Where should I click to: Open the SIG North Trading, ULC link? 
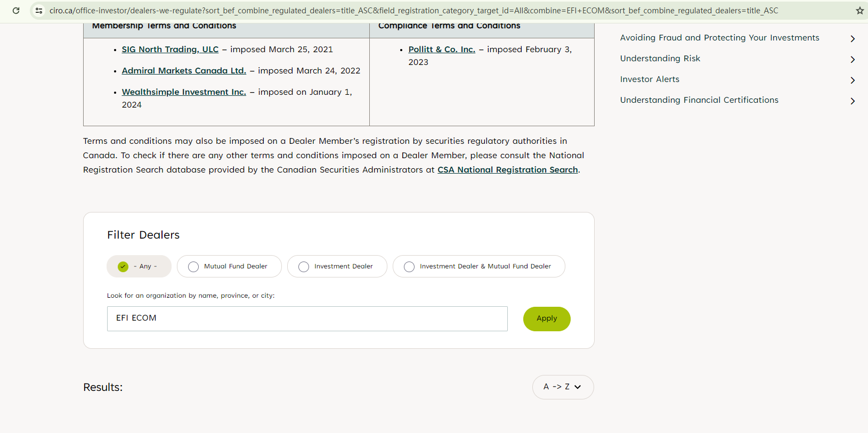(x=170, y=50)
